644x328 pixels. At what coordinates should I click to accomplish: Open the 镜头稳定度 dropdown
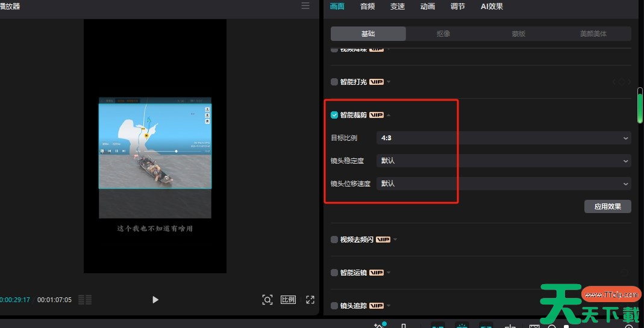503,161
